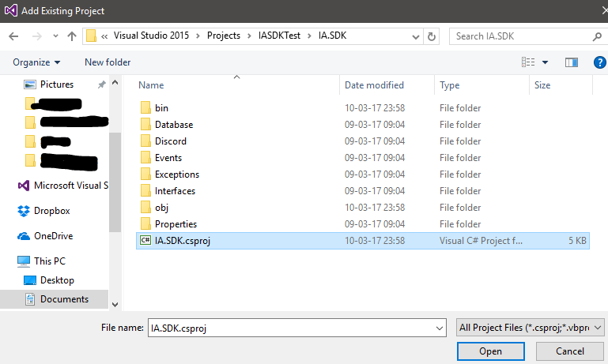The width and height of the screenshot is (608, 364).
Task: Create a New folder
Action: click(108, 62)
